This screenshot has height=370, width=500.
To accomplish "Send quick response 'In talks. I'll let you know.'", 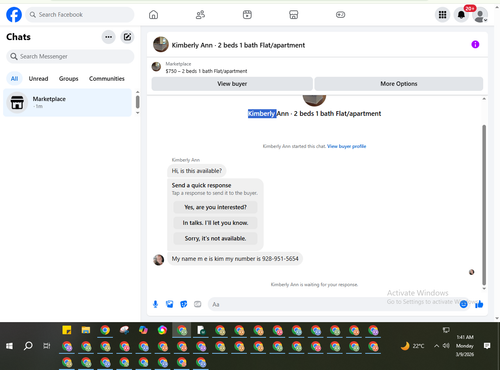I will coord(215,223).
